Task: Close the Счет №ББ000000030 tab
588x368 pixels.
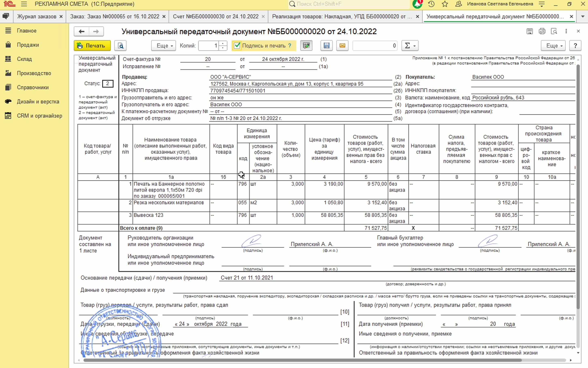Action: point(263,17)
